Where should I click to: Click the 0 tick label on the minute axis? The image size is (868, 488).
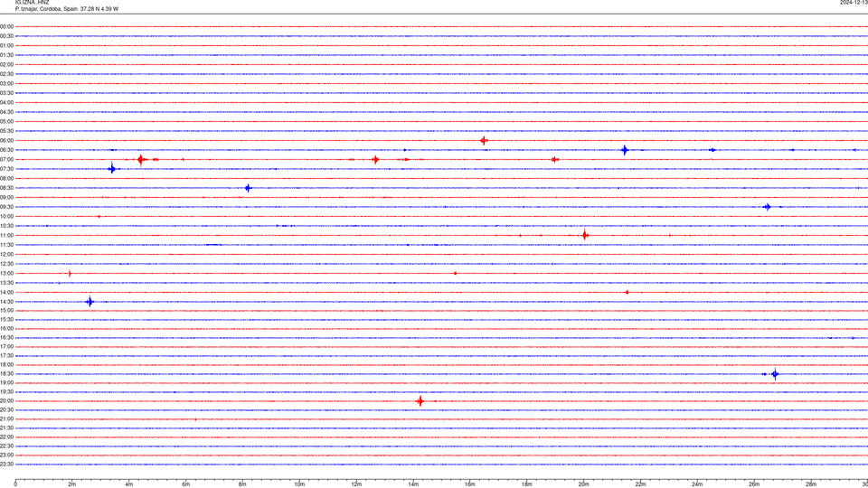(15, 484)
